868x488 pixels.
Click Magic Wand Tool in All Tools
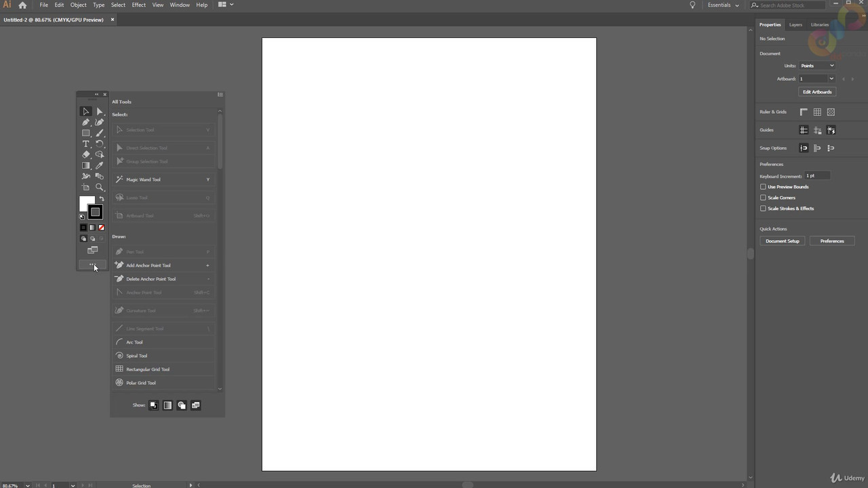pos(163,180)
